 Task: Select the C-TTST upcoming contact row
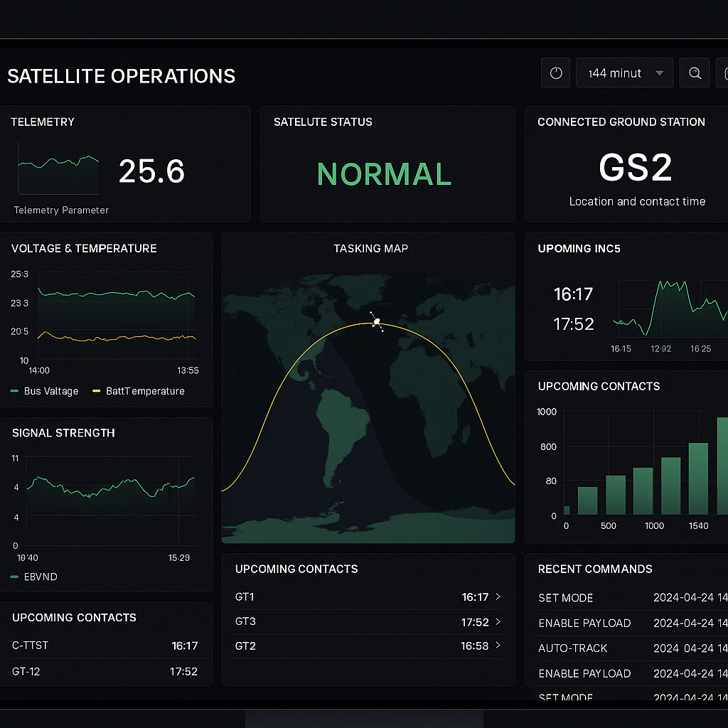click(105, 646)
